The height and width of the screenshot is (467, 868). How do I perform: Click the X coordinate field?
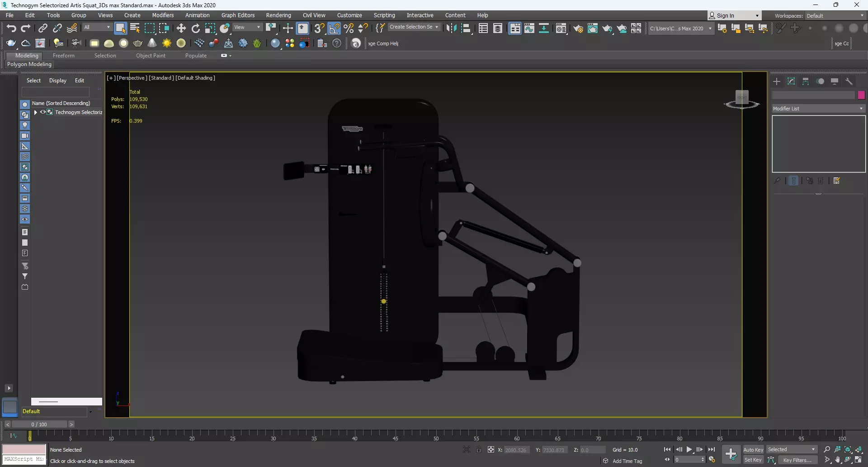pos(517,450)
